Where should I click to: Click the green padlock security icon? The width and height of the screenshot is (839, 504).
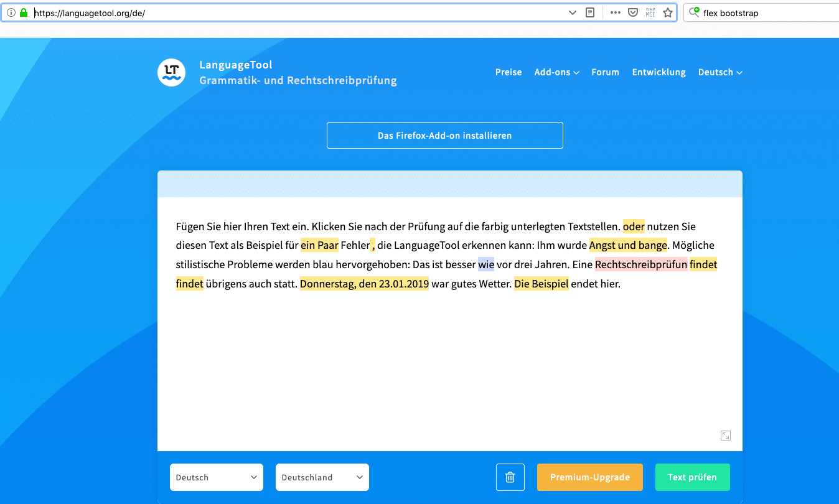click(x=24, y=12)
